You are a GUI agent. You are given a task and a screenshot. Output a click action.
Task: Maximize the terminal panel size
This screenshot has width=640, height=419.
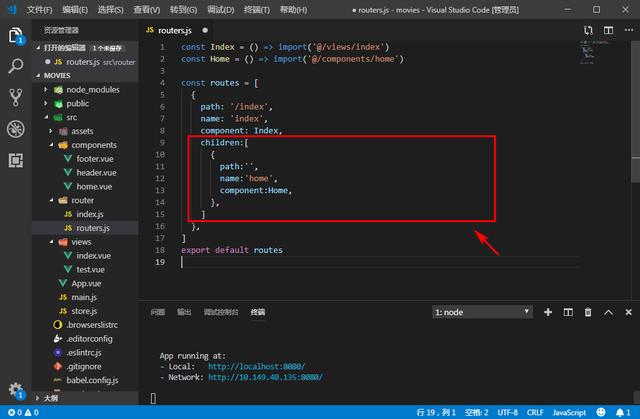click(608, 312)
